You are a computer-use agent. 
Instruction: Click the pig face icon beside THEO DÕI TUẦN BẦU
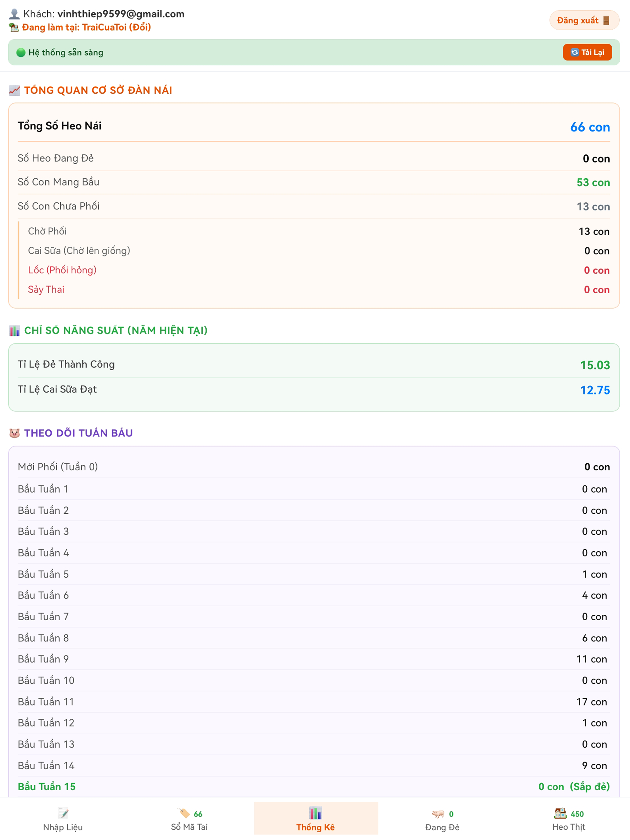pyautogui.click(x=14, y=433)
